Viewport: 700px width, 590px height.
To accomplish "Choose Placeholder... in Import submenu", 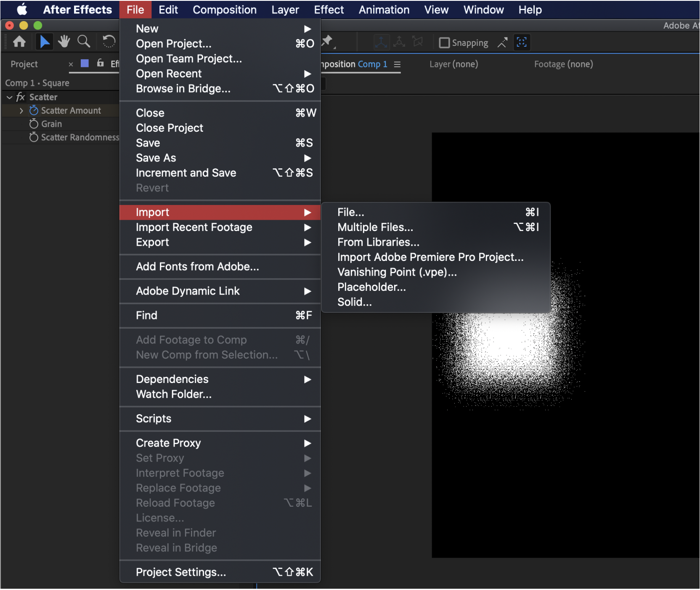I will [x=436, y=287].
